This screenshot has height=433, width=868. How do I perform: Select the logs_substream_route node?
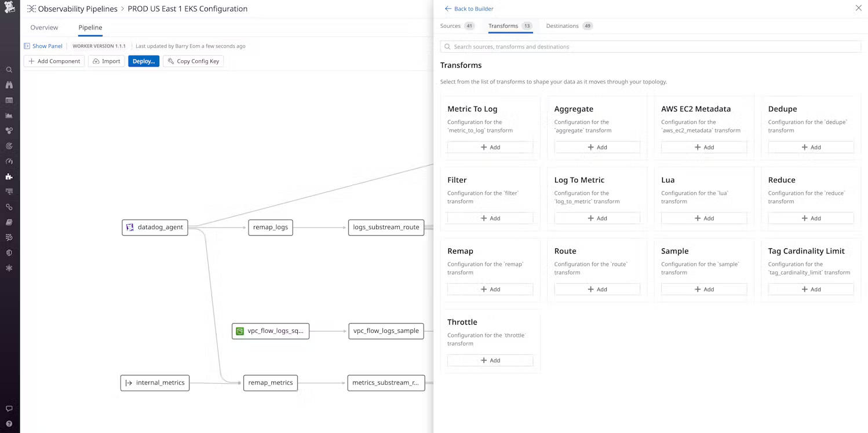[x=386, y=227]
